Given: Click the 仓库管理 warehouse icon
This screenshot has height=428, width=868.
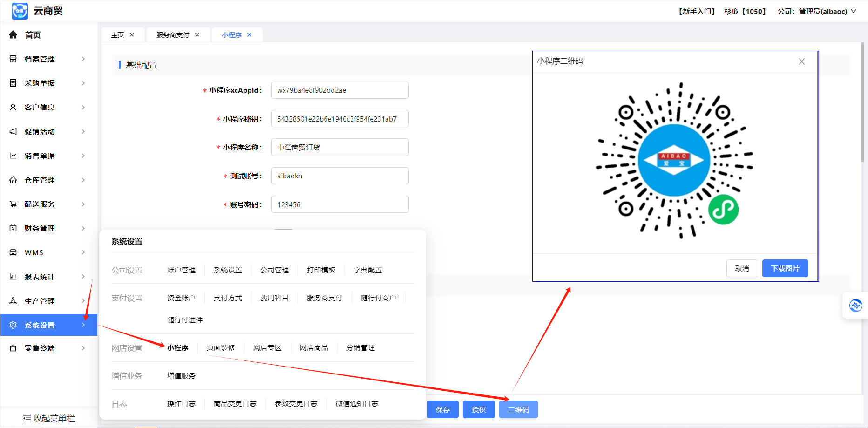Looking at the screenshot, I should (x=13, y=180).
